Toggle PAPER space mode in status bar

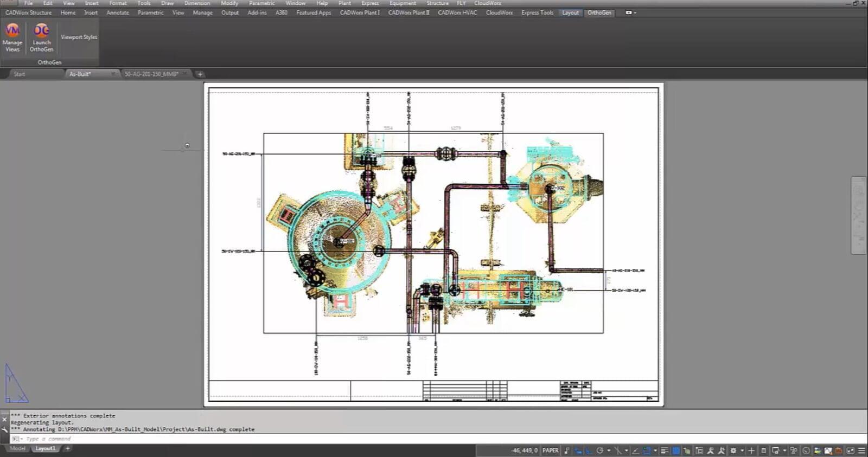point(550,450)
